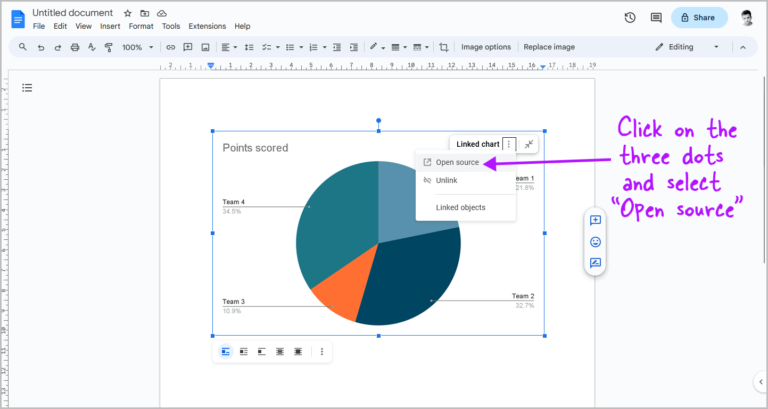Image resolution: width=768 pixels, height=409 pixels.
Task: Click the search menus magnifier icon
Action: click(x=23, y=47)
